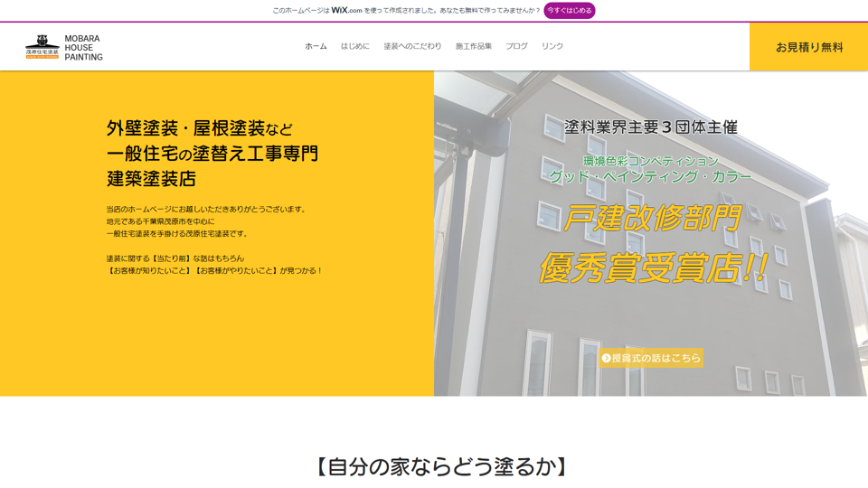Click the 外壁塗装・屋根塗装など headline
Image resolution: width=868 pixels, height=488 pixels.
point(200,128)
